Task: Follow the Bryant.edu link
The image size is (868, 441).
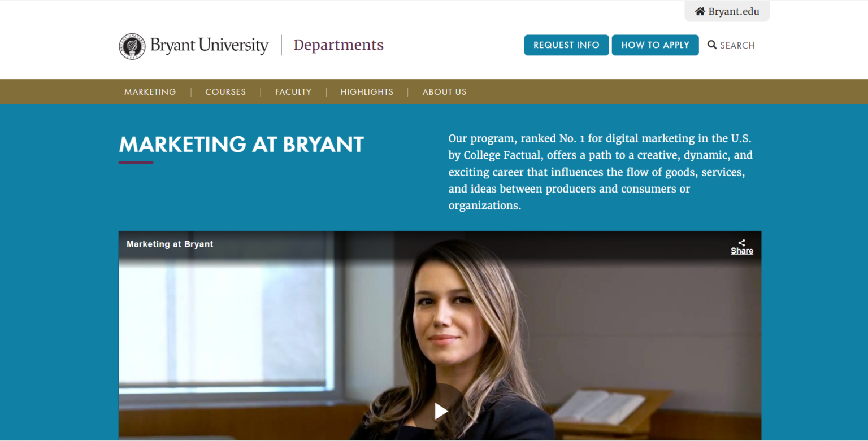Action: tap(732, 11)
